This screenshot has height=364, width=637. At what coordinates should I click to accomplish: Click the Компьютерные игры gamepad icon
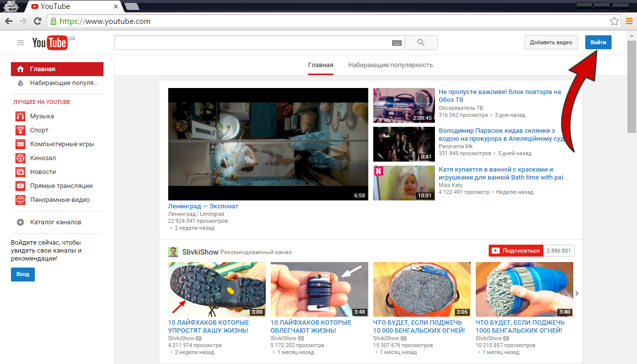tap(20, 144)
